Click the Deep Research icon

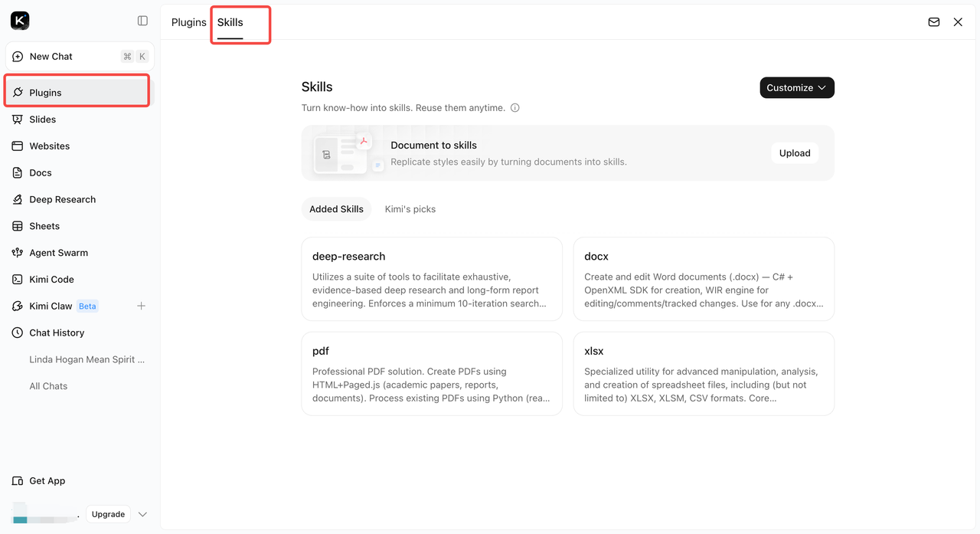click(x=18, y=200)
